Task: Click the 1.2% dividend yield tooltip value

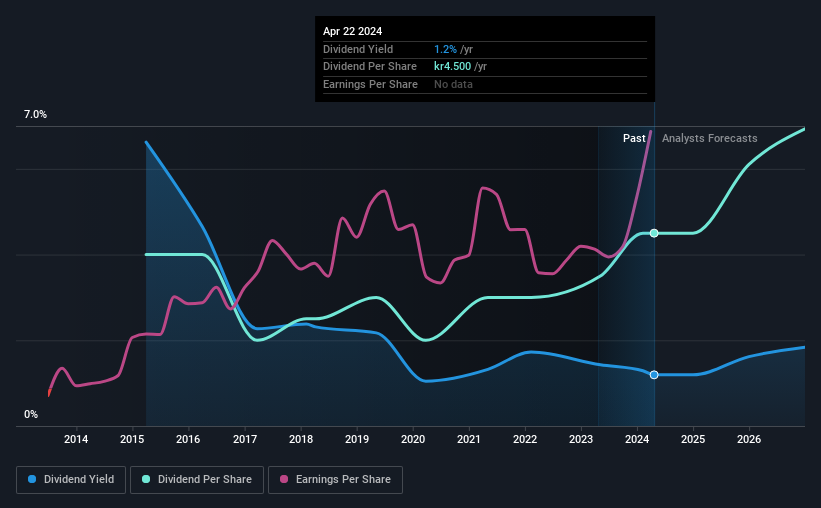Action: pyautogui.click(x=445, y=49)
